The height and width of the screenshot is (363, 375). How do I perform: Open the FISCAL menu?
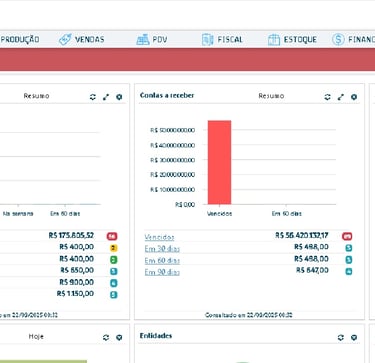pyautogui.click(x=222, y=40)
